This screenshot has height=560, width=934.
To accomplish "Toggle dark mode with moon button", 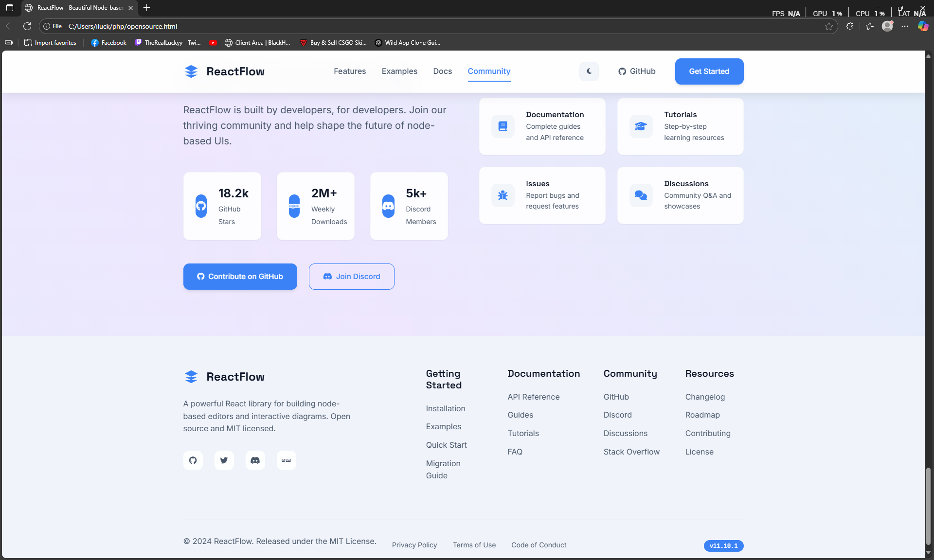I will click(x=589, y=71).
